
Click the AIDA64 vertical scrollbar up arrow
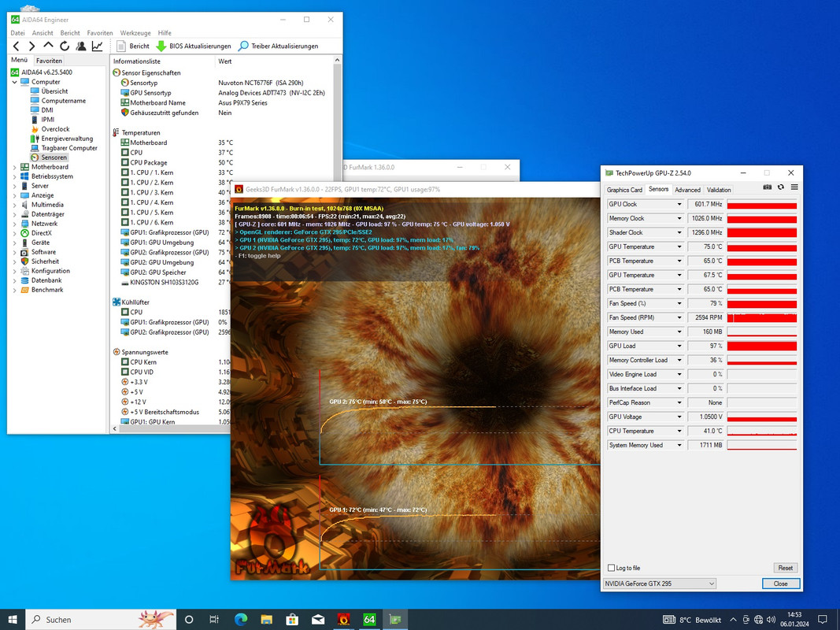[x=337, y=60]
